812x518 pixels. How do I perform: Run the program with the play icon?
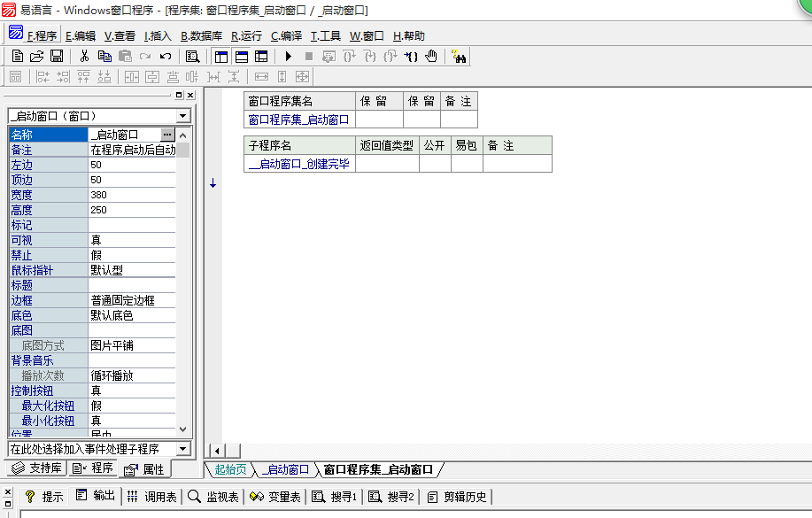point(289,56)
